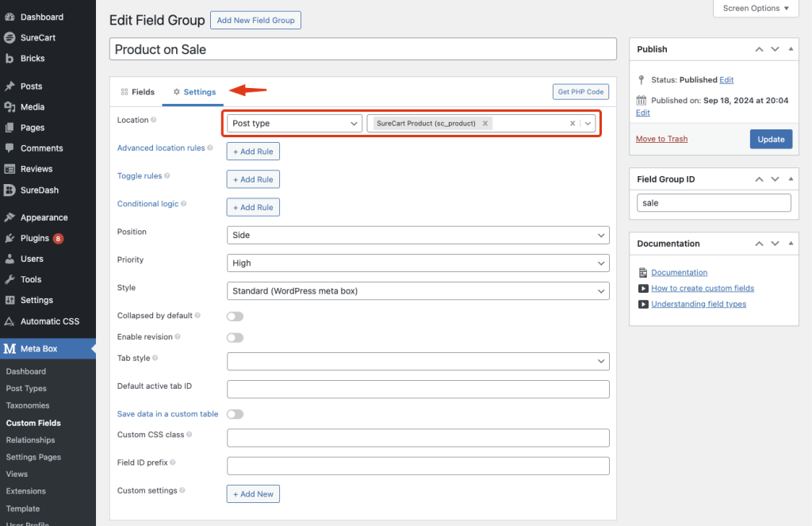
Task: Click the help icon beside Custom CSS class
Action: pos(189,434)
